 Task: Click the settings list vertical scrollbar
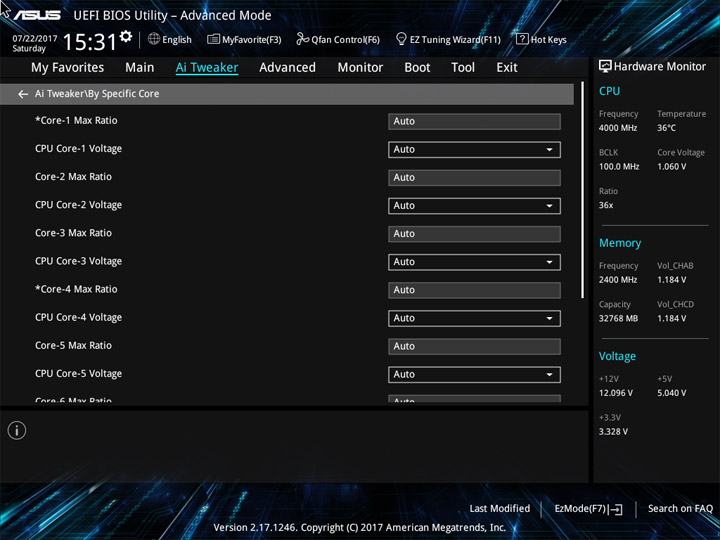[x=582, y=191]
